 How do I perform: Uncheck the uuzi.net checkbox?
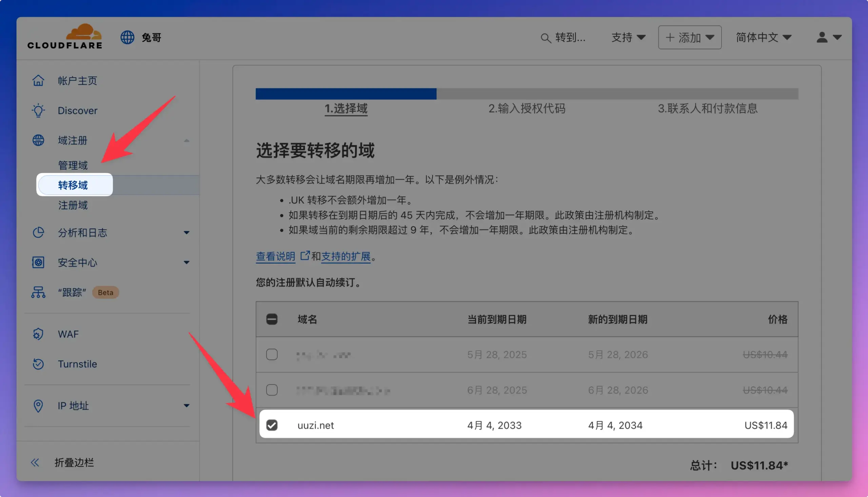pos(272,425)
